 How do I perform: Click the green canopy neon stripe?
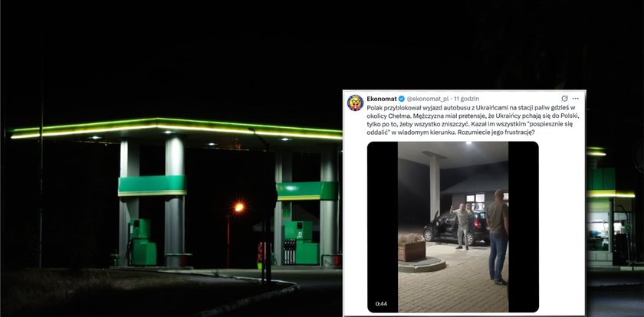coord(176,129)
